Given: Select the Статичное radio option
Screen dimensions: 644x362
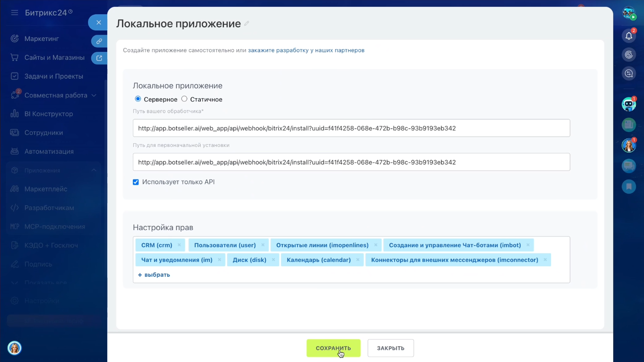Looking at the screenshot, I should coord(184,99).
